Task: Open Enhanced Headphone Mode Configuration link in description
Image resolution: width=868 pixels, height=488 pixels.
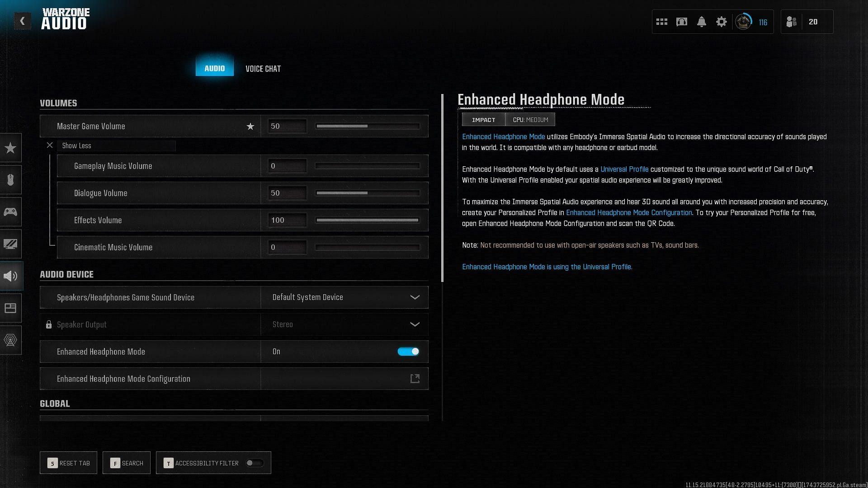Action: (x=629, y=212)
